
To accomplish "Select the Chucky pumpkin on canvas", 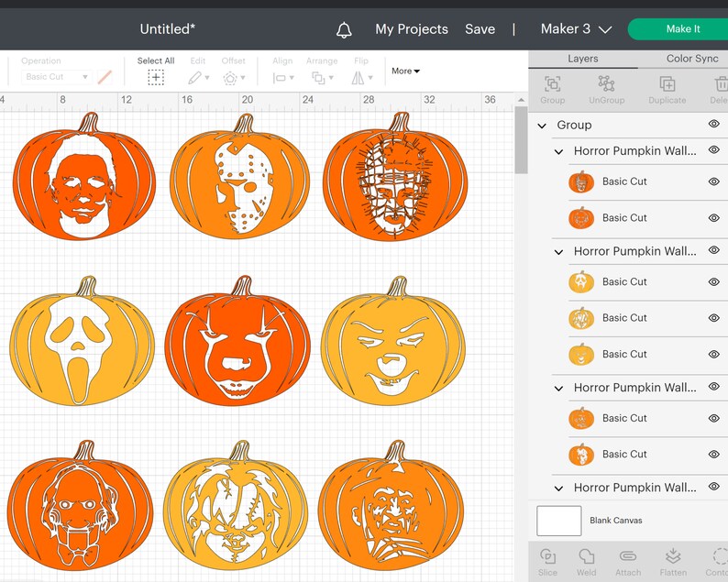I will [x=236, y=506].
